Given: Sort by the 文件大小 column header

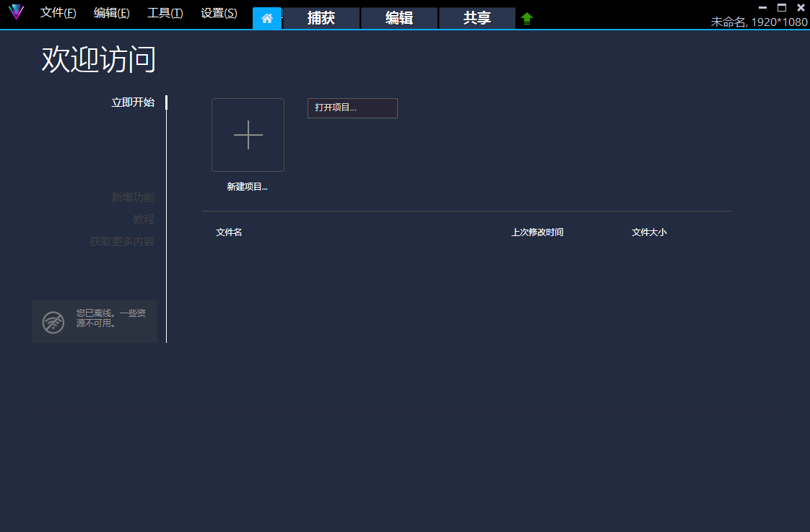Looking at the screenshot, I should pos(649,232).
